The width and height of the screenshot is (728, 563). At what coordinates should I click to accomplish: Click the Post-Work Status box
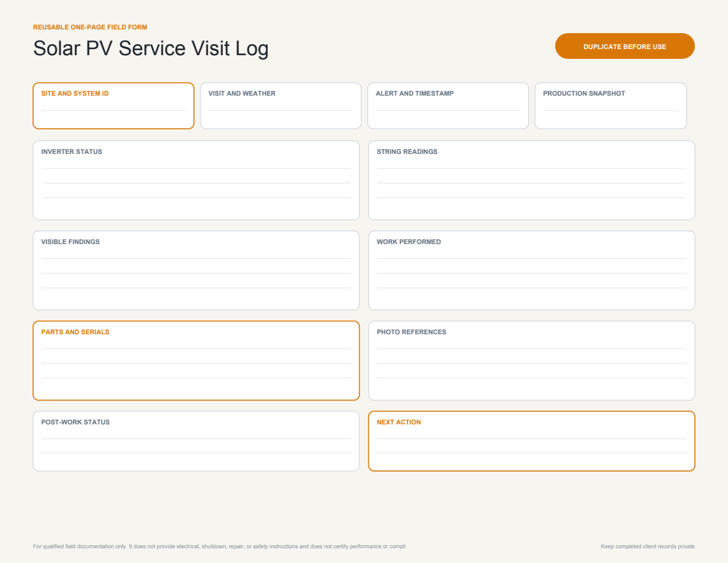196,442
